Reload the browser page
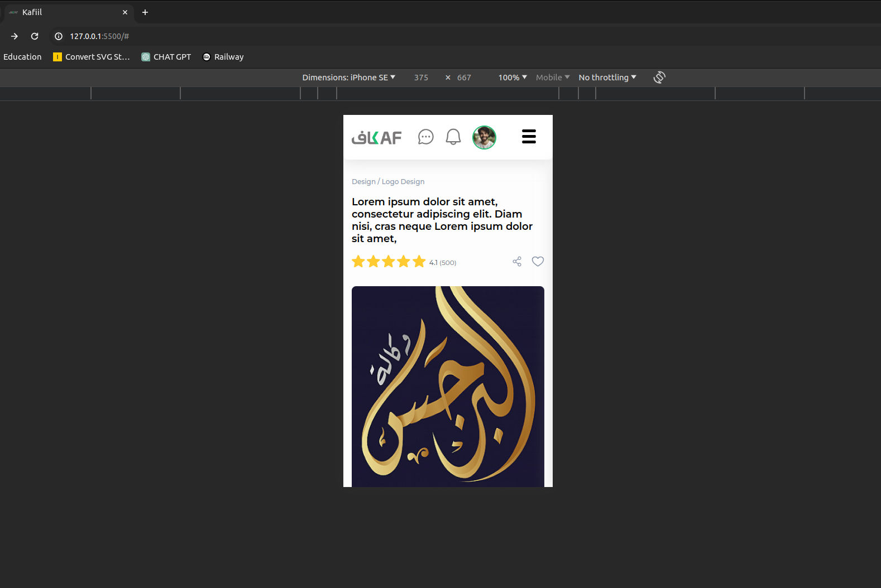 click(35, 36)
